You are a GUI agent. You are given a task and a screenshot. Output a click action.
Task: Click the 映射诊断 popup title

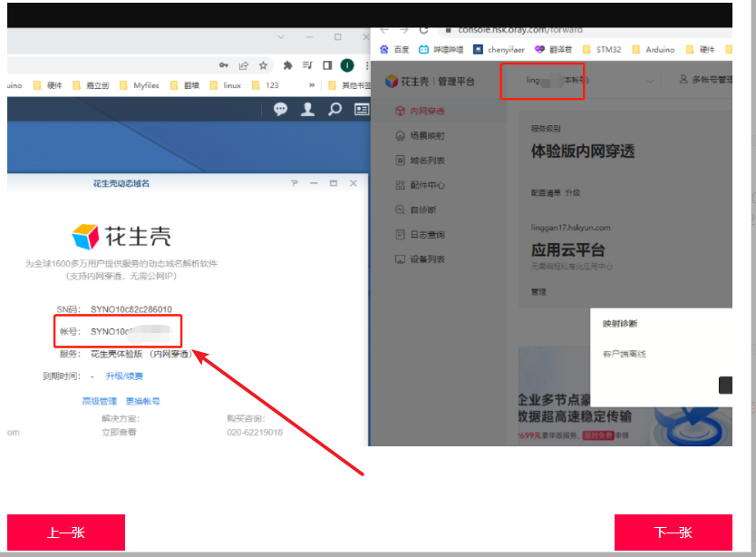(620, 323)
